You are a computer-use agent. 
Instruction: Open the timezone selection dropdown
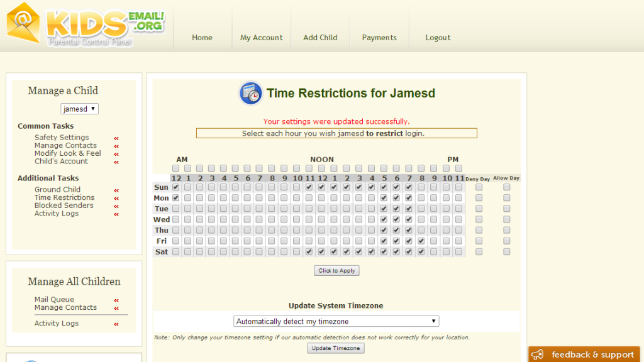[x=336, y=321]
